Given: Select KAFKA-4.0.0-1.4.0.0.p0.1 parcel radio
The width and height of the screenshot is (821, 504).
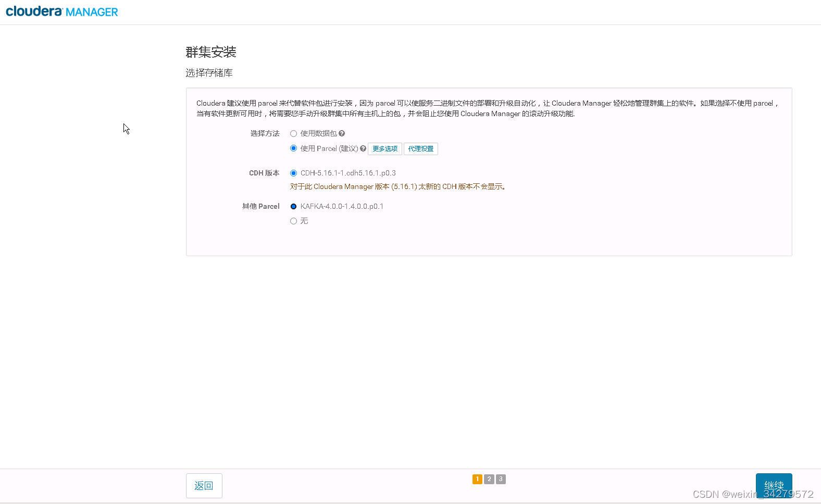Looking at the screenshot, I should coord(293,207).
